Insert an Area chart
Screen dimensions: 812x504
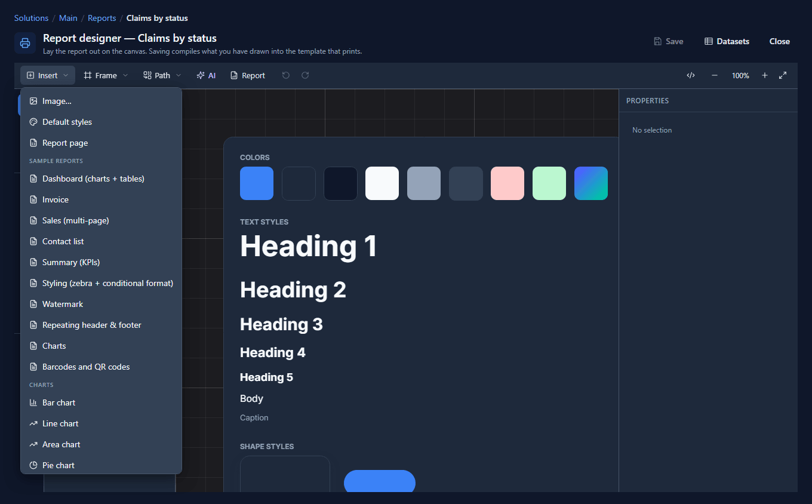coord(101,444)
